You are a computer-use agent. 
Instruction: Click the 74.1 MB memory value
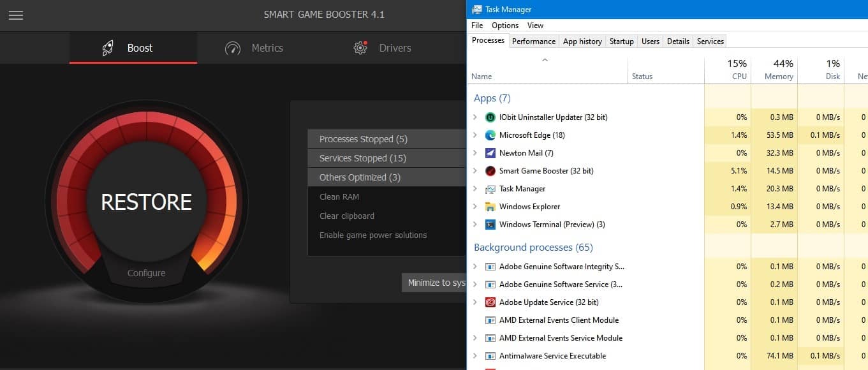(x=780, y=356)
